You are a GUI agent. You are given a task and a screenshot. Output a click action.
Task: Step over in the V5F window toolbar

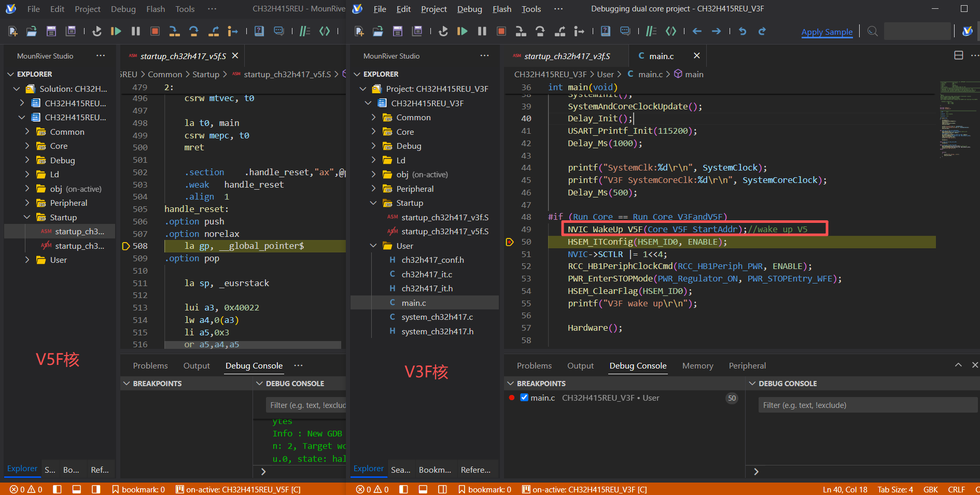[193, 31]
